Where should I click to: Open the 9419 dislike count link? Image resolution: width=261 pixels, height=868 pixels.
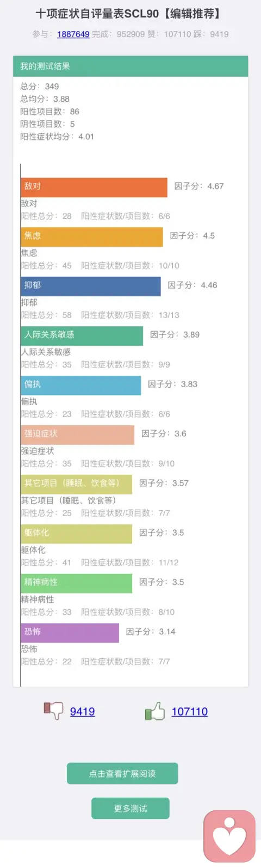click(x=82, y=711)
